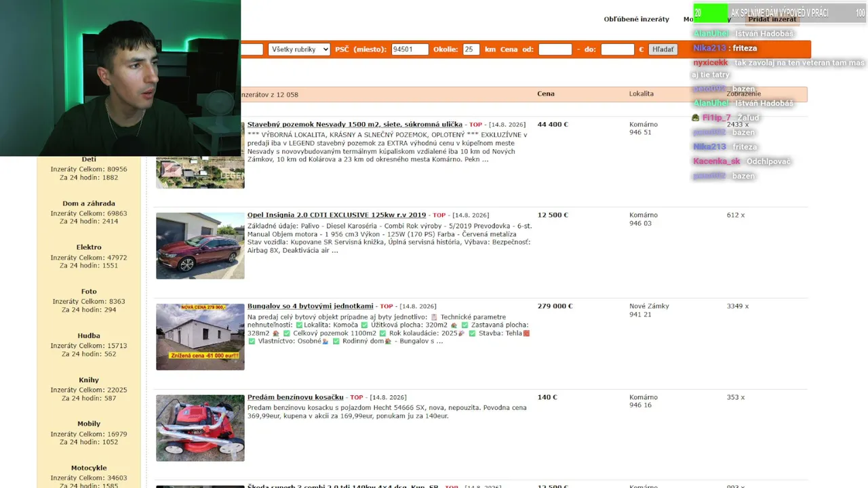
Task: Click the maximum price 'do' input
Action: tap(618, 49)
